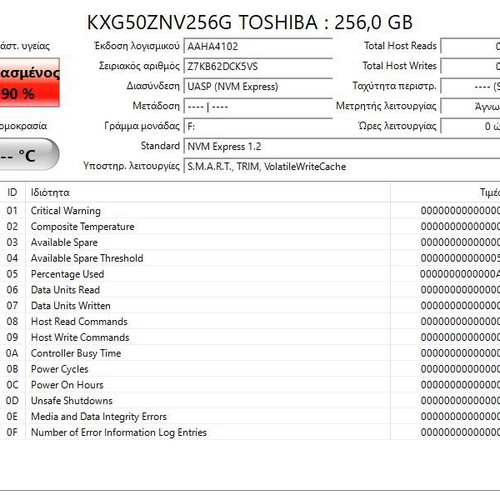The width and height of the screenshot is (500, 500).
Task: Select the Percentage Used row
Action: (250, 274)
